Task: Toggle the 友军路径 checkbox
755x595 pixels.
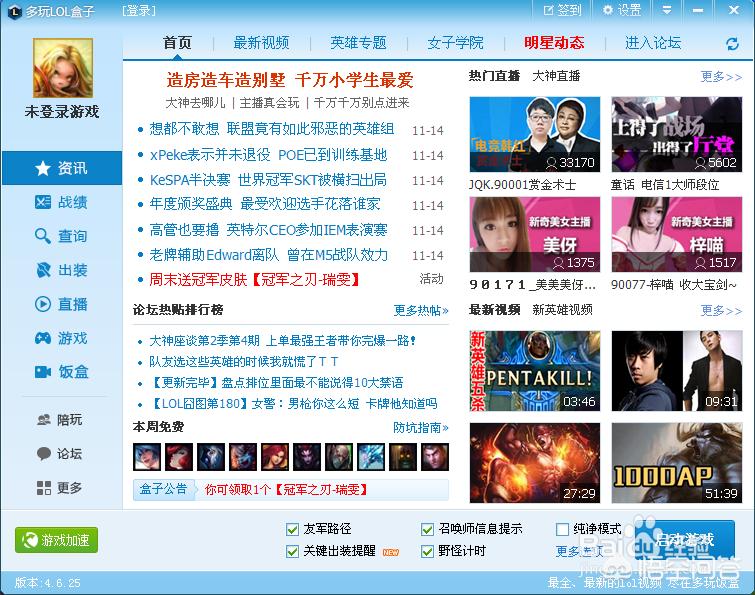Action: tap(292, 530)
